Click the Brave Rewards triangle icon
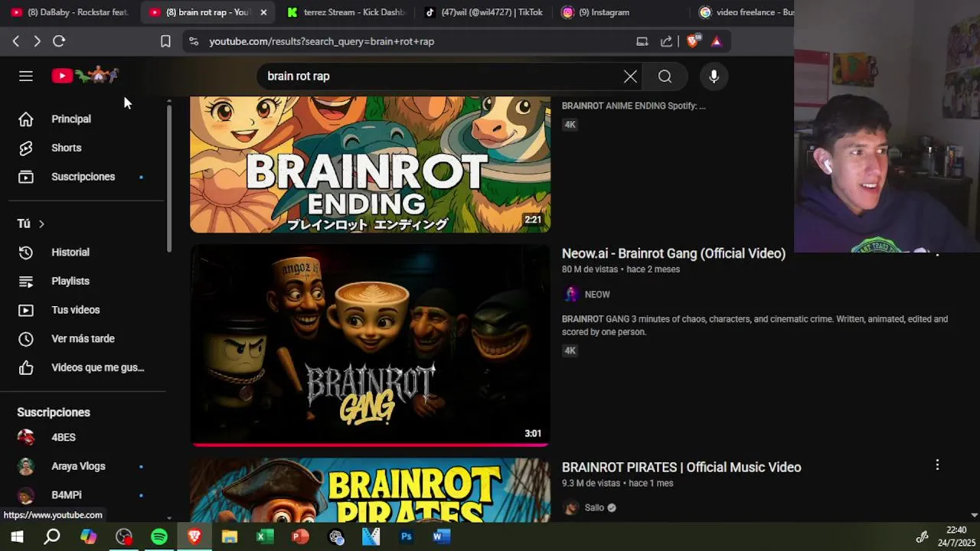The height and width of the screenshot is (551, 980). [x=717, y=41]
